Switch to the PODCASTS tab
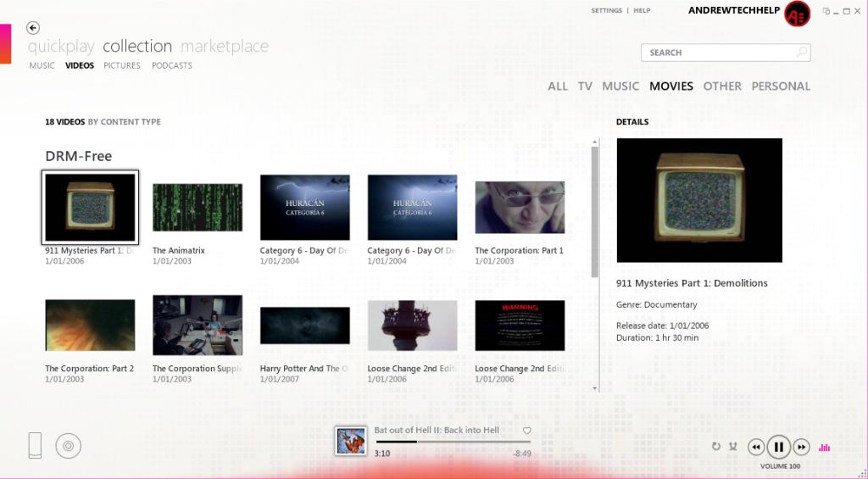 tap(171, 65)
